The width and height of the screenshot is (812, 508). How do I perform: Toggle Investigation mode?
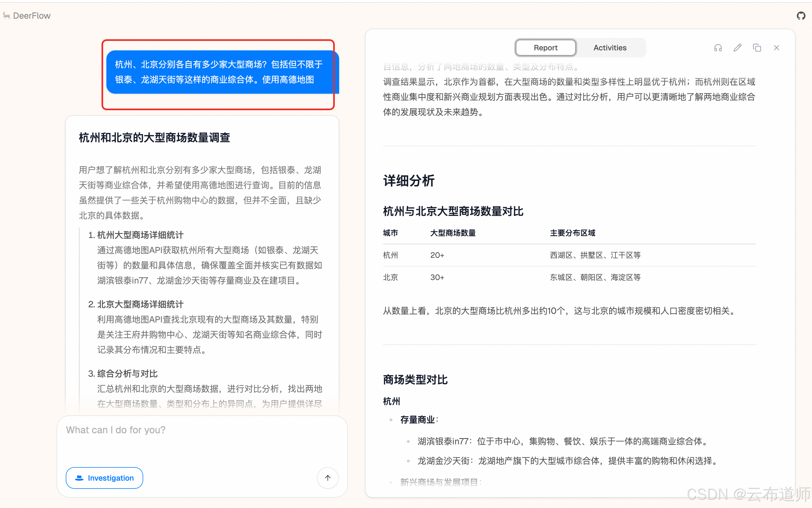pos(104,478)
